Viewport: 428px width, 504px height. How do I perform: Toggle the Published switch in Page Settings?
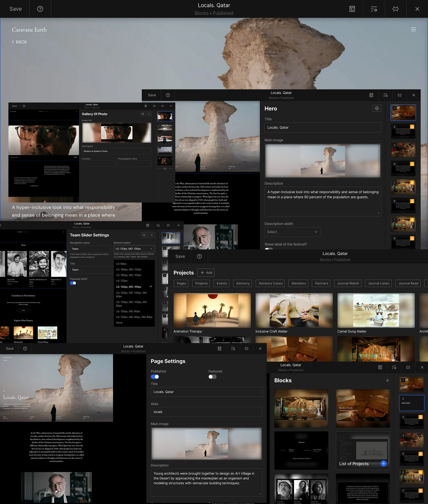pos(155,377)
